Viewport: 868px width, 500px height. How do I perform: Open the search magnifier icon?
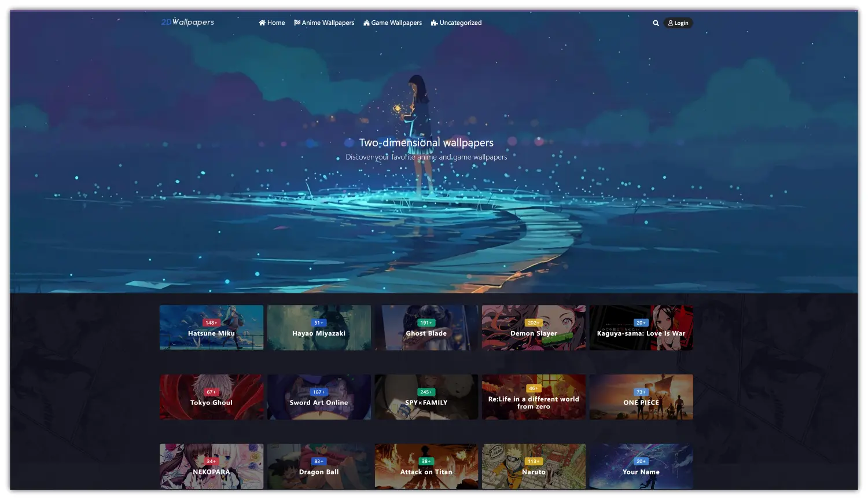(x=656, y=23)
